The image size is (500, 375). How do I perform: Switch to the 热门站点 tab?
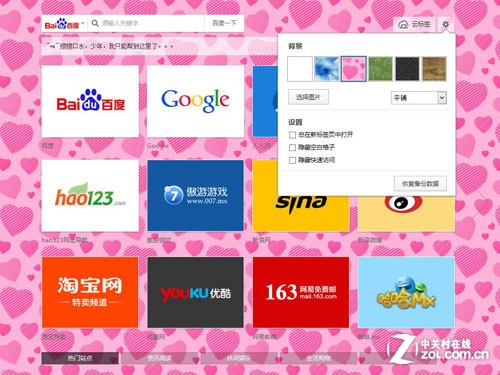tap(80, 358)
